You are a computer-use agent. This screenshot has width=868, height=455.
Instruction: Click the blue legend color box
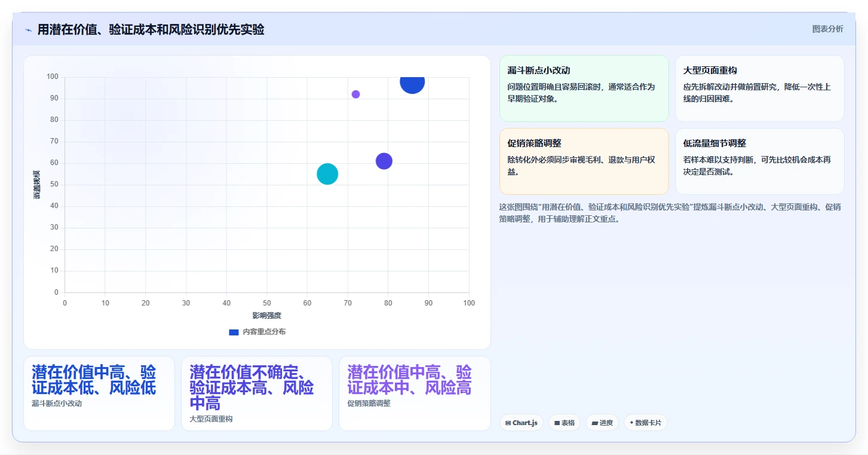click(234, 332)
